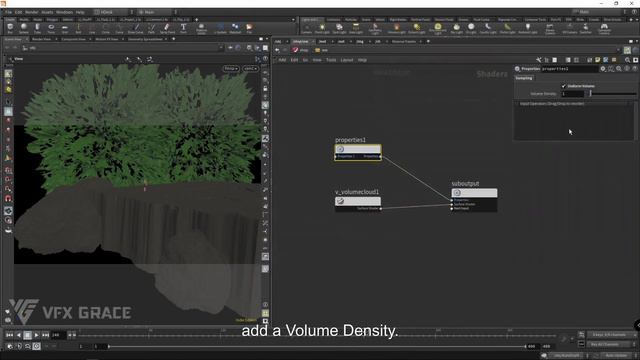Image resolution: width=640 pixels, height=360 pixels.
Task: Open the left shelf set options arrow
Action: [293, 19]
